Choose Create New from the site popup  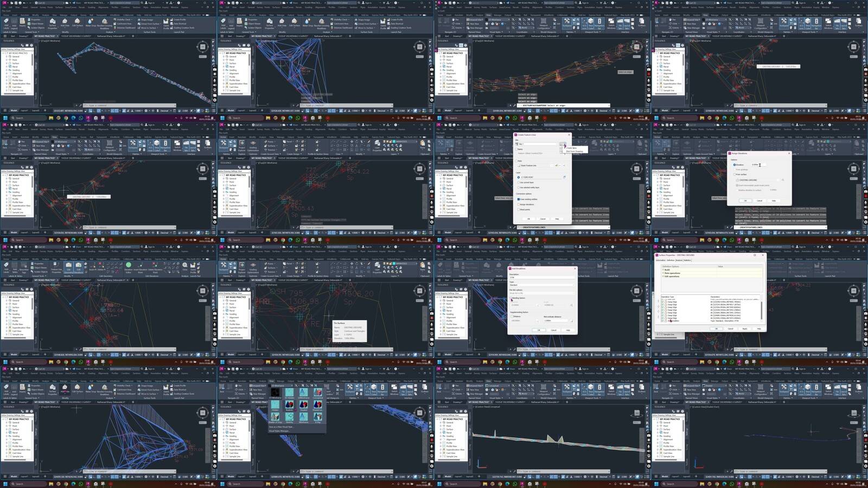pos(571,147)
